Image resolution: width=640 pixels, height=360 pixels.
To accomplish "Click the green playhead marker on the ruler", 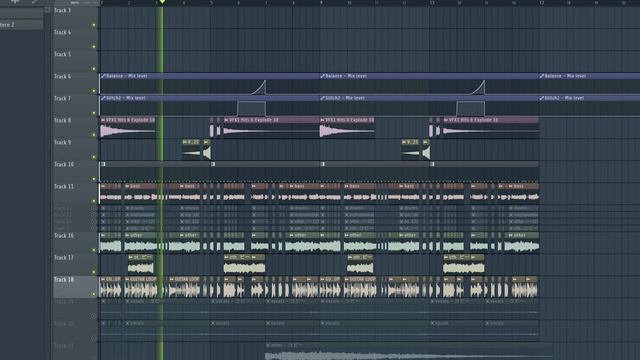I will pos(162,2).
